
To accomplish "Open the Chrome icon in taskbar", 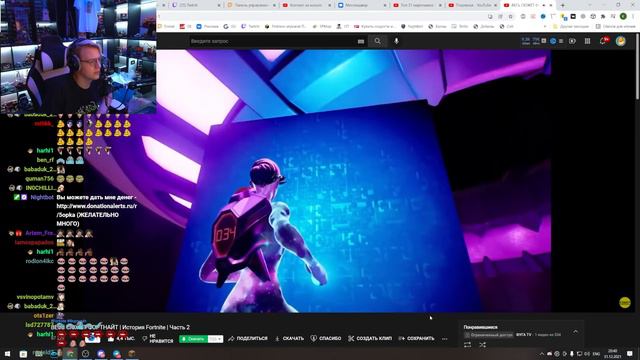I will [x=70, y=353].
